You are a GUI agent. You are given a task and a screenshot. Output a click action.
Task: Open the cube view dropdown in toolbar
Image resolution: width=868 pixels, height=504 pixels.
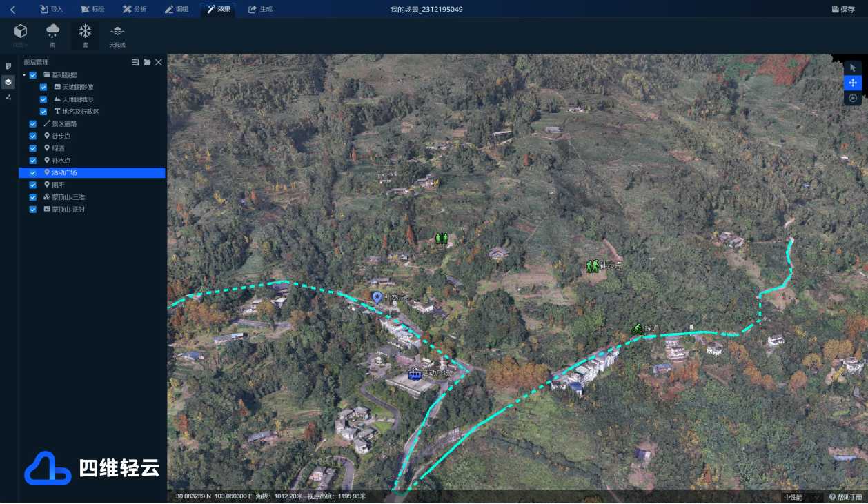pos(21,35)
